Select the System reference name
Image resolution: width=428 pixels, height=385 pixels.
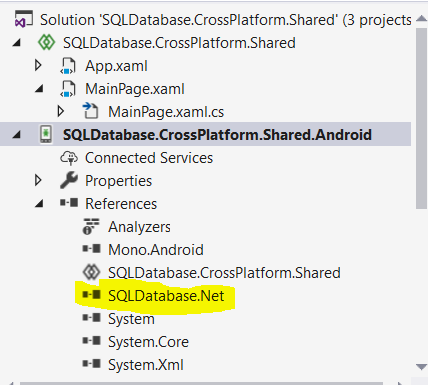pyautogui.click(x=131, y=319)
